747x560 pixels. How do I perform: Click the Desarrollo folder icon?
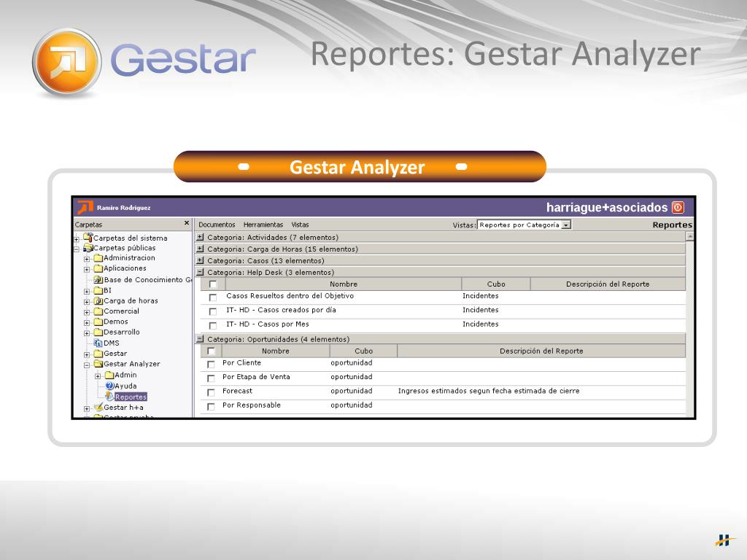coord(98,332)
